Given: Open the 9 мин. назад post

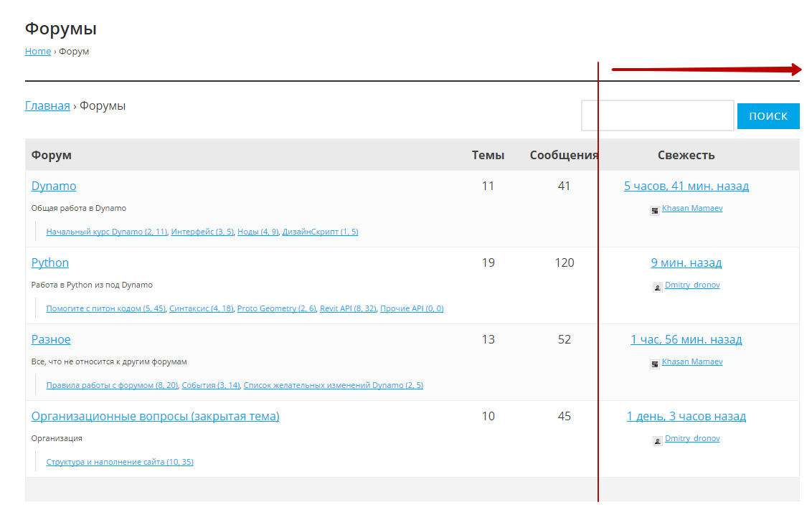Looking at the screenshot, I should pyautogui.click(x=686, y=262).
